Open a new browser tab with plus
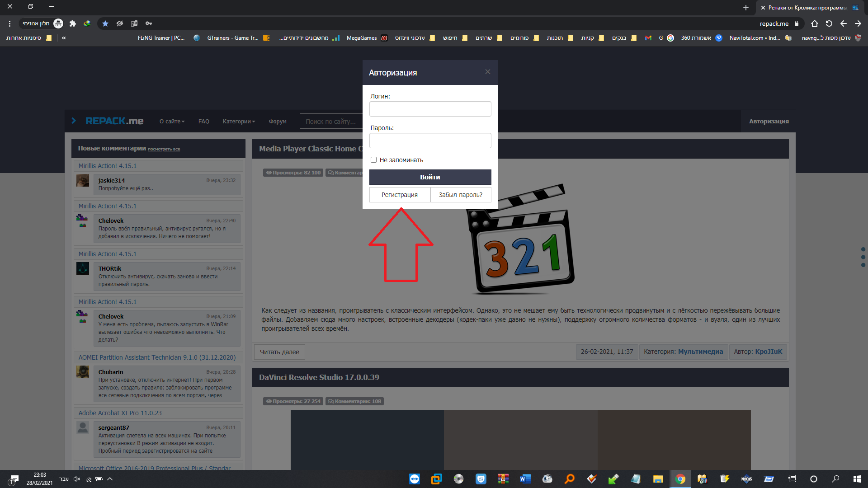This screenshot has width=868, height=488. [746, 8]
